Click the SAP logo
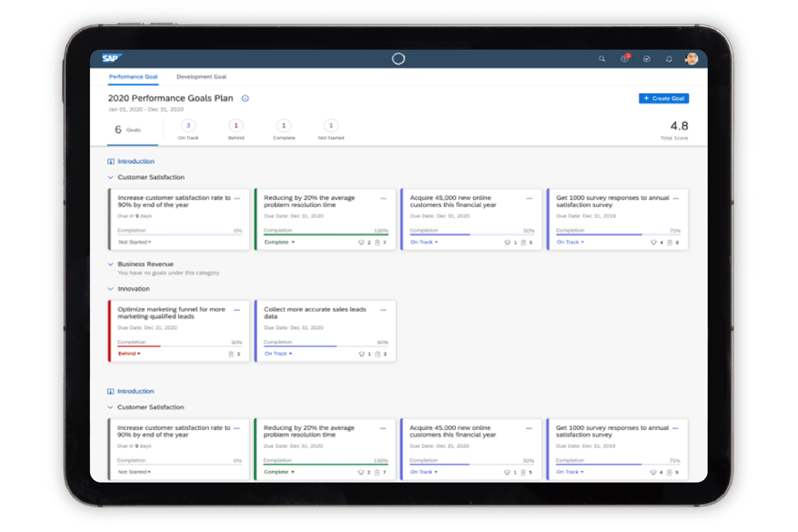798x532 pixels. click(111, 58)
